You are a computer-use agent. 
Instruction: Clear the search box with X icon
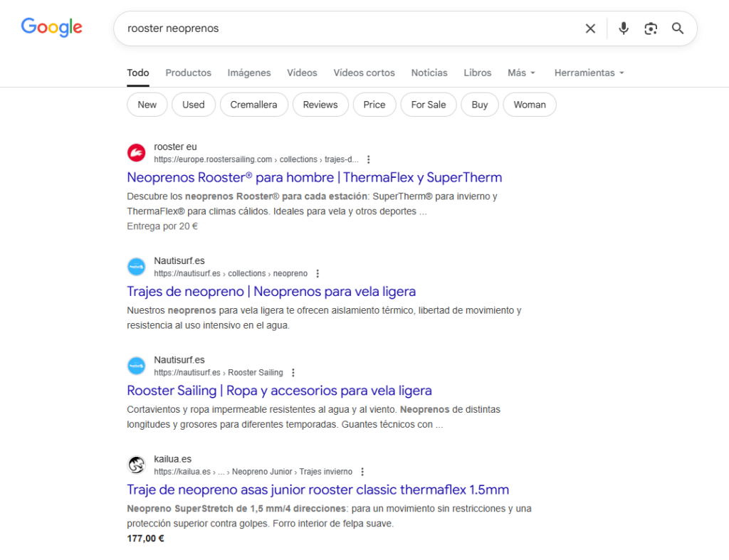(590, 28)
